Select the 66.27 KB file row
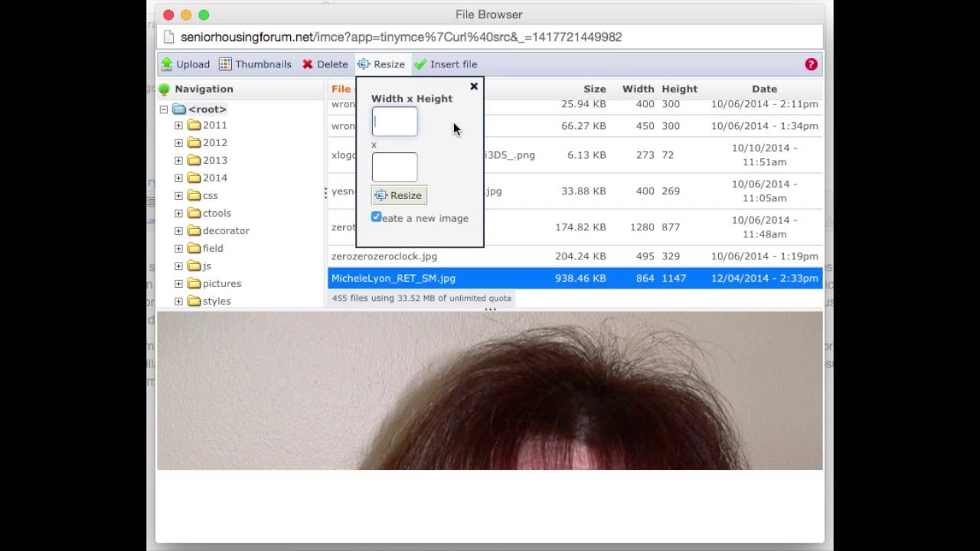 (575, 126)
